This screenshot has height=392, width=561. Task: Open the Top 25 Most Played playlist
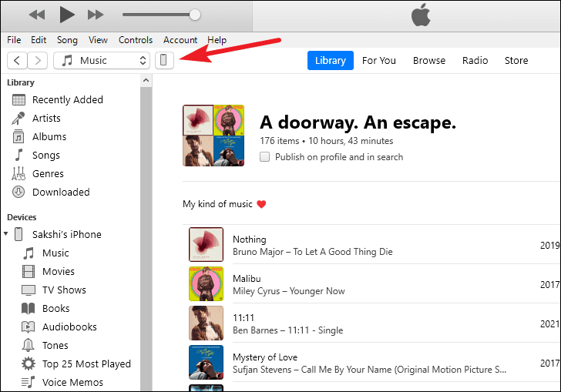[x=86, y=364]
